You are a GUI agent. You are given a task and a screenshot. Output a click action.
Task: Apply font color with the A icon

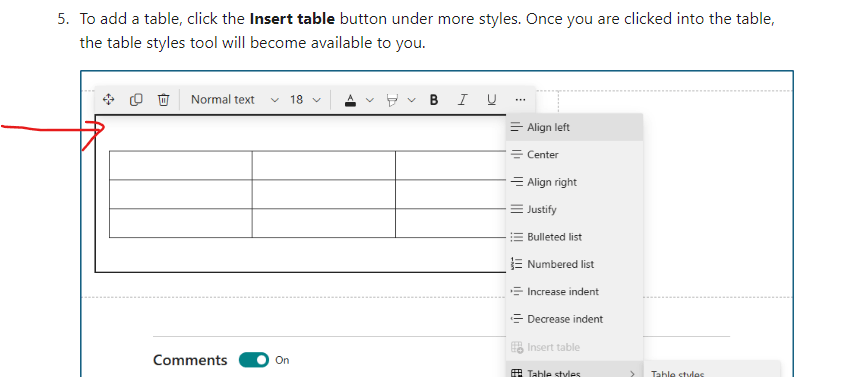[350, 100]
